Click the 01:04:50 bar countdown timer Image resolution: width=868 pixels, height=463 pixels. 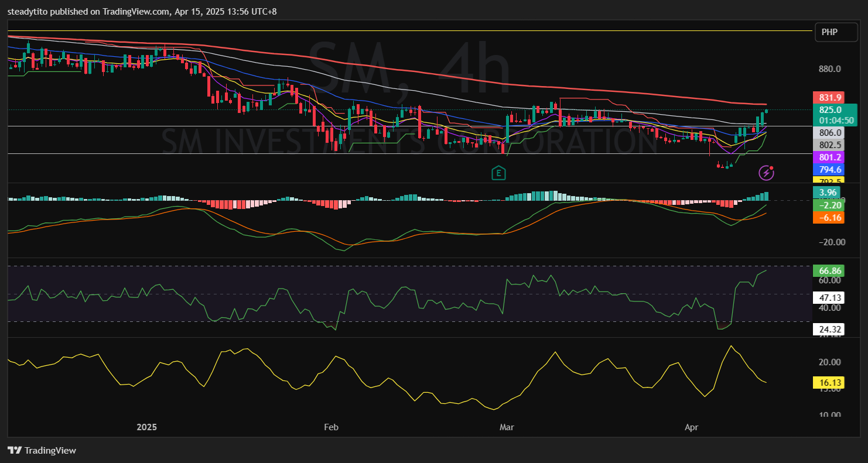[x=836, y=121]
